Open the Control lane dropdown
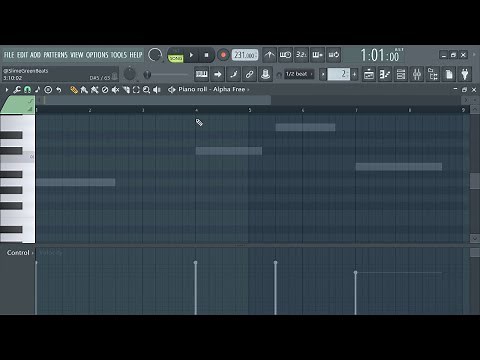This screenshot has width=480, height=360. [x=20, y=253]
